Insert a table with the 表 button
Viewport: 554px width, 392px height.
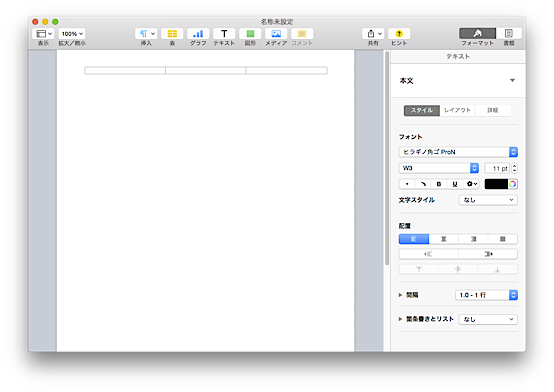point(172,34)
